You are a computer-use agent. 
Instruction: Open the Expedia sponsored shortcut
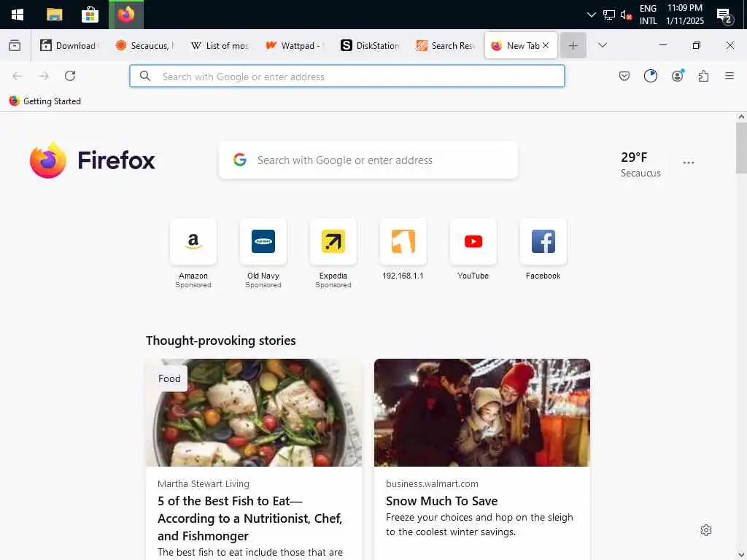333,253
